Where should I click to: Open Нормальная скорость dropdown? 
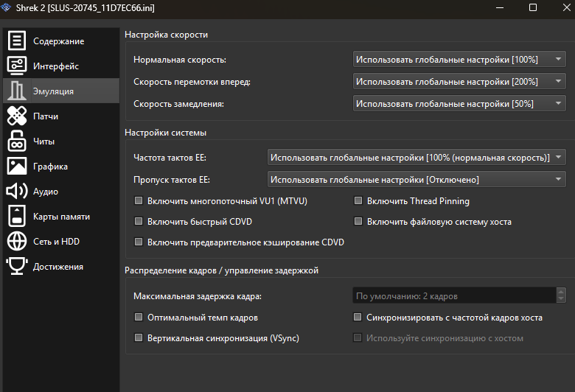459,60
